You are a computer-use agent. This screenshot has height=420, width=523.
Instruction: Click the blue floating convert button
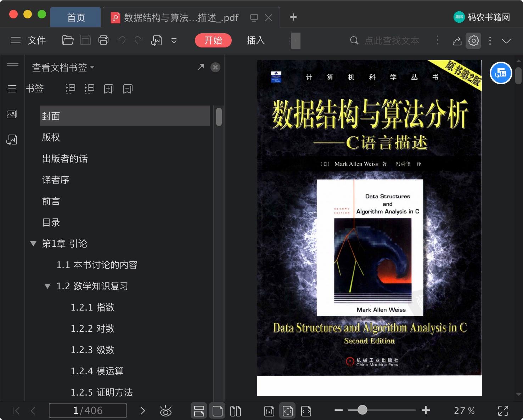click(501, 73)
